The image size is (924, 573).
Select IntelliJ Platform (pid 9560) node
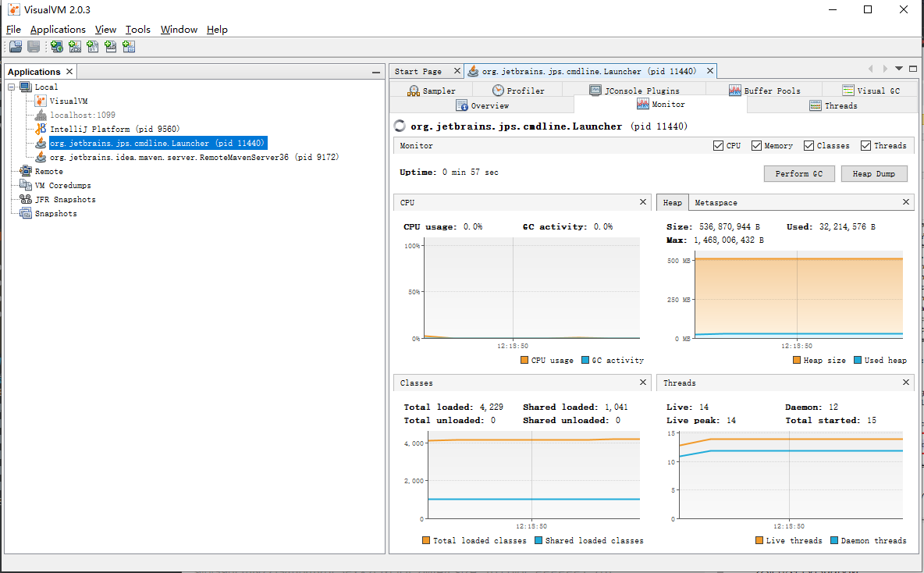click(114, 129)
